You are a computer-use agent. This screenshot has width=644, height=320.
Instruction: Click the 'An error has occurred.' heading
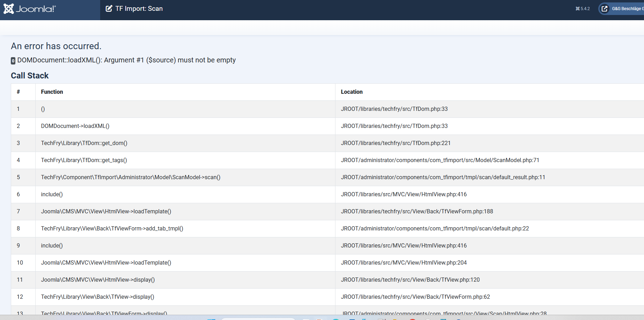[56, 46]
